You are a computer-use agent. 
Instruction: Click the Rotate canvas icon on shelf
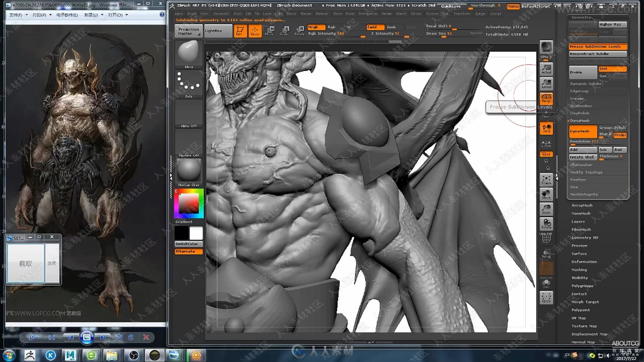coord(546,224)
